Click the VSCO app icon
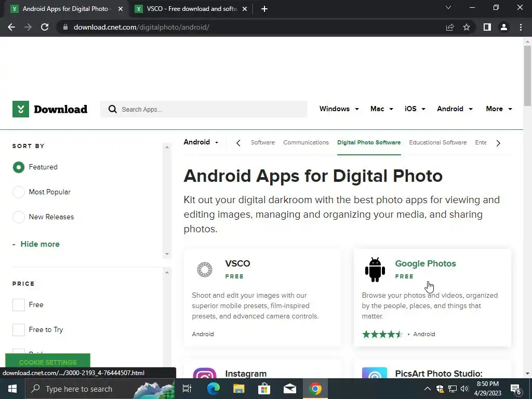 [205, 270]
